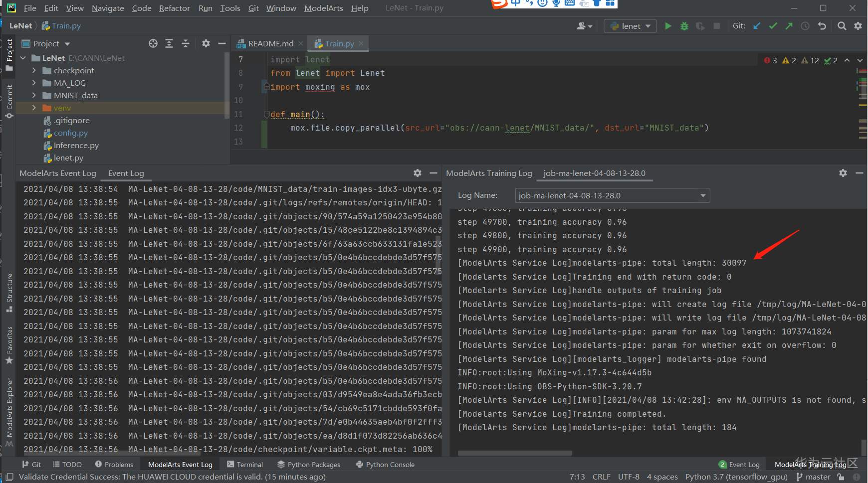
Task: Open ModelArts Training Log settings gear
Action: [843, 173]
